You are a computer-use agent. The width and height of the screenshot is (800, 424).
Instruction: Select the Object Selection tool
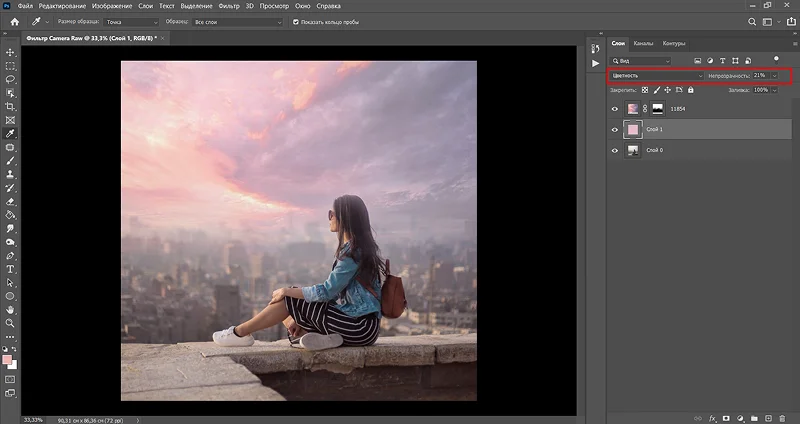pyautogui.click(x=10, y=93)
